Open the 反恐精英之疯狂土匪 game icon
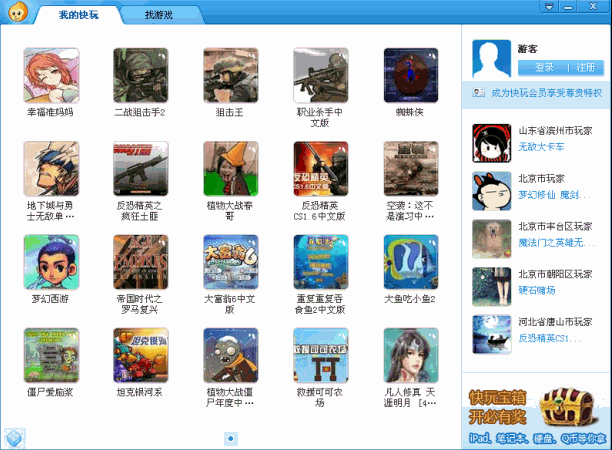The image size is (612, 450). click(141, 169)
